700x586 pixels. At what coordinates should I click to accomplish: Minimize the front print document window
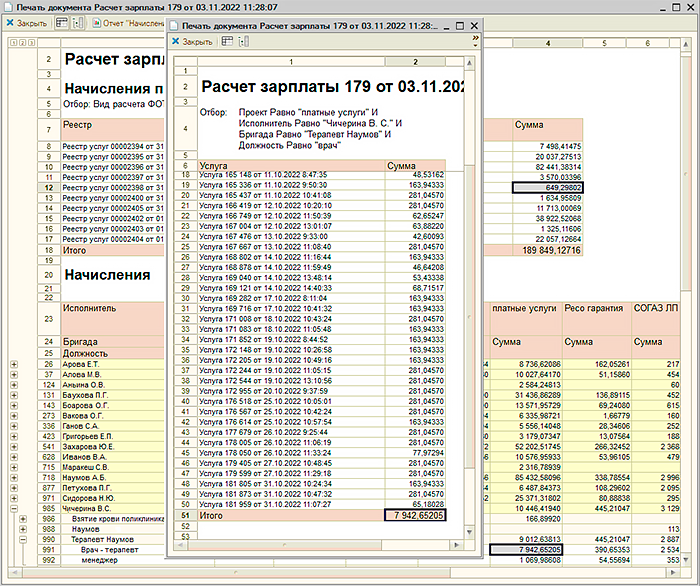445,26
